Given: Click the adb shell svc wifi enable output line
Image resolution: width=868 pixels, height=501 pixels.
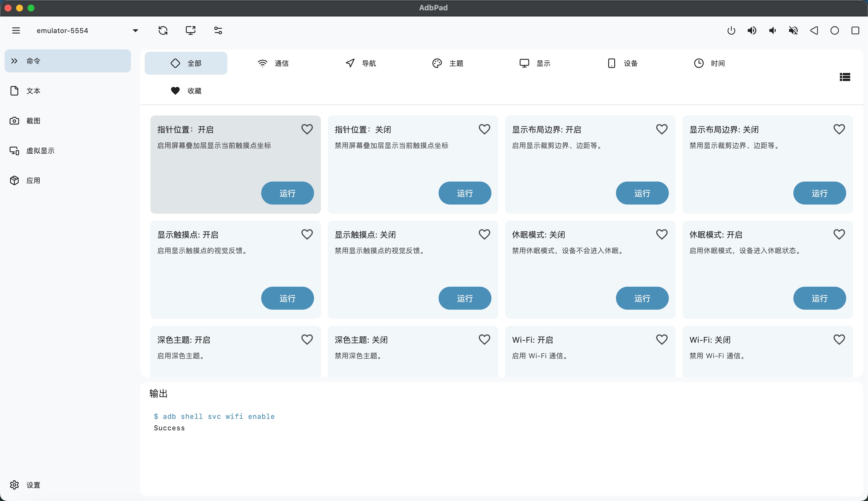Looking at the screenshot, I should click(x=214, y=416).
